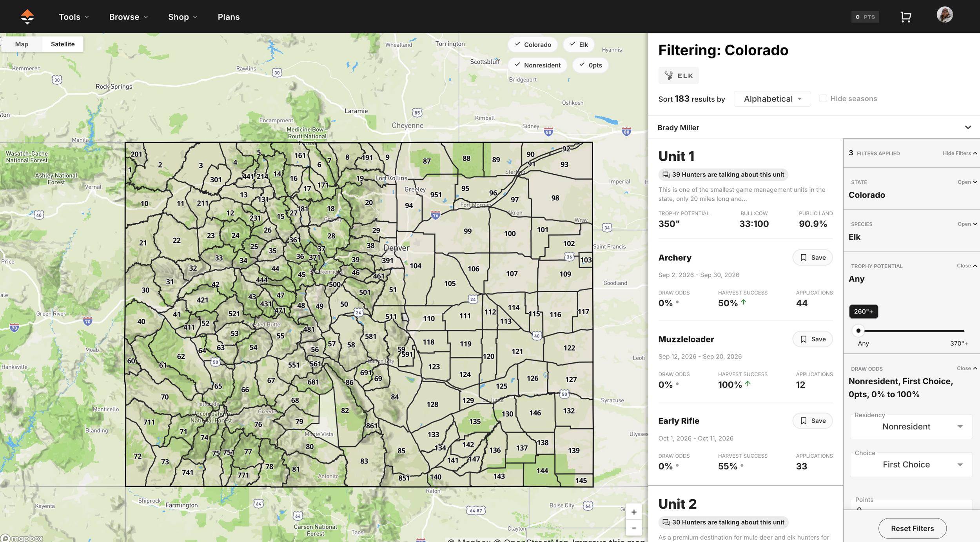
Task: Switch to Map view
Action: [x=22, y=44]
